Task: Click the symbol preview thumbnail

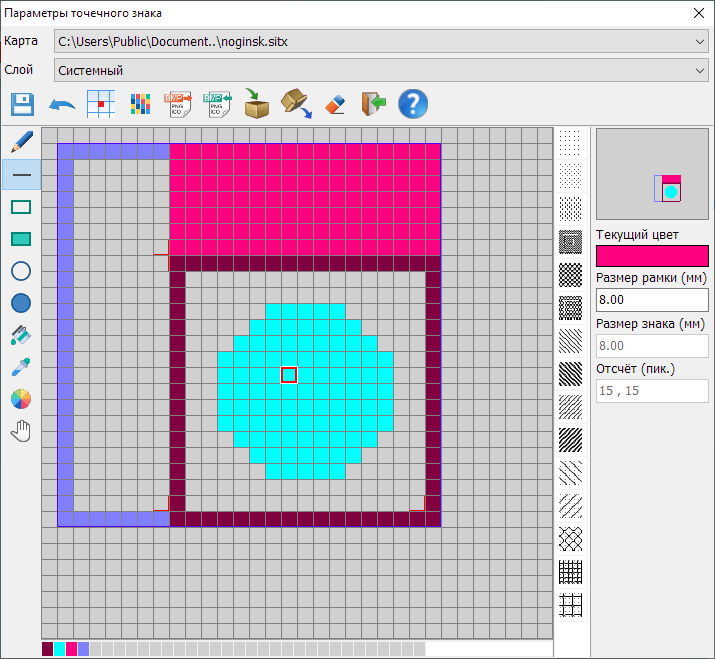Action: point(651,174)
